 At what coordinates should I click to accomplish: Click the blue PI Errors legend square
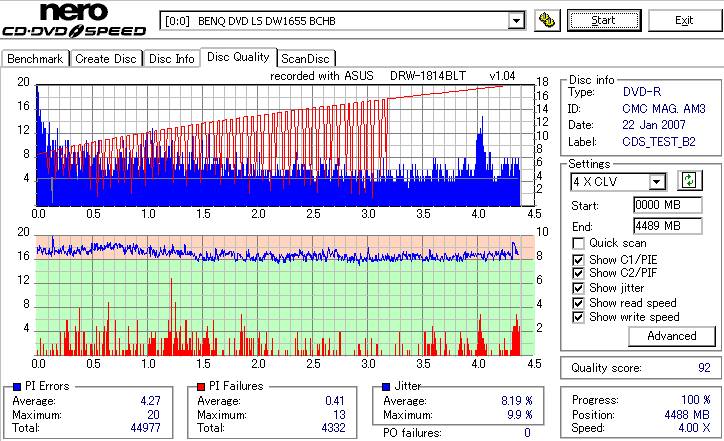tap(18, 387)
